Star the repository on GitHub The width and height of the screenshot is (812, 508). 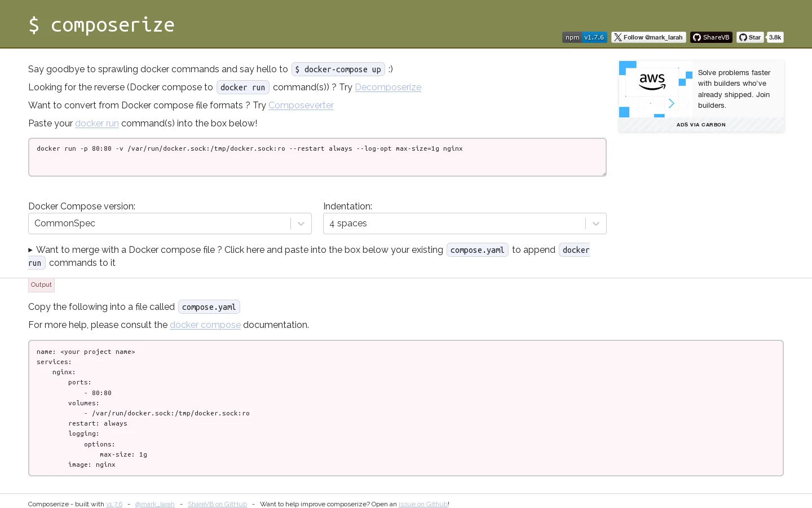click(750, 37)
